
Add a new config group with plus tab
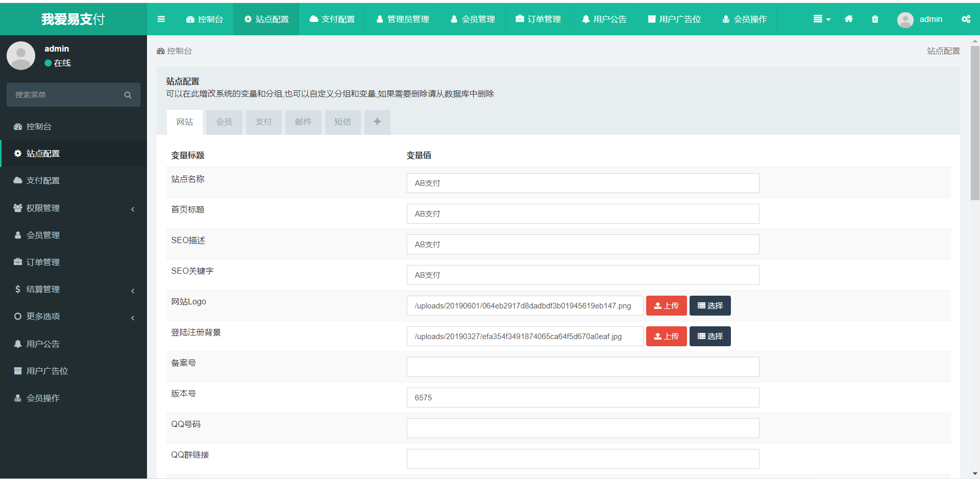(377, 122)
